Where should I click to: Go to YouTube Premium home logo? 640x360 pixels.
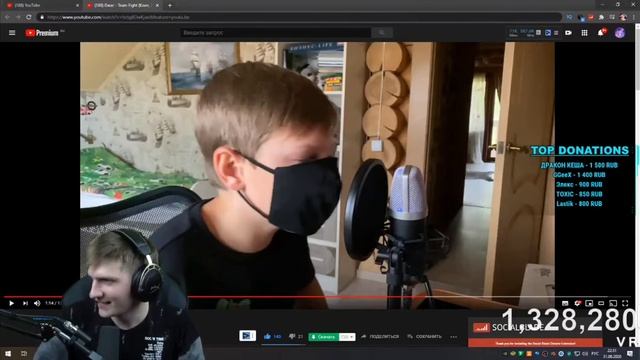pyautogui.click(x=42, y=33)
